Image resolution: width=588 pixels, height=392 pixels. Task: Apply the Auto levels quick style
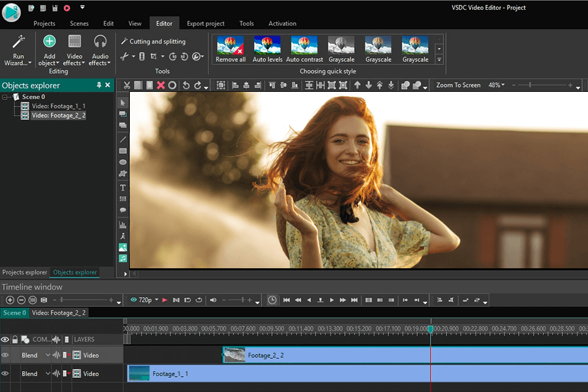tap(268, 49)
